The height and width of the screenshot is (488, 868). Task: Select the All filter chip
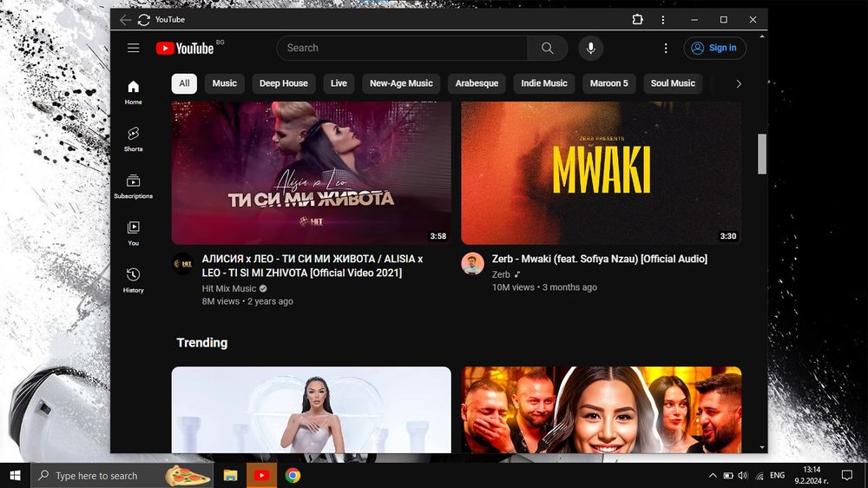tap(184, 83)
